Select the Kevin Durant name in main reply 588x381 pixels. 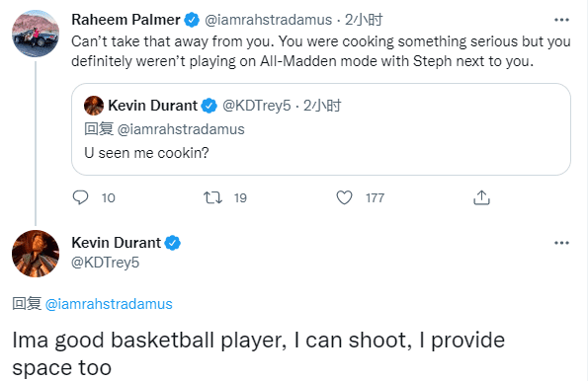tap(116, 243)
